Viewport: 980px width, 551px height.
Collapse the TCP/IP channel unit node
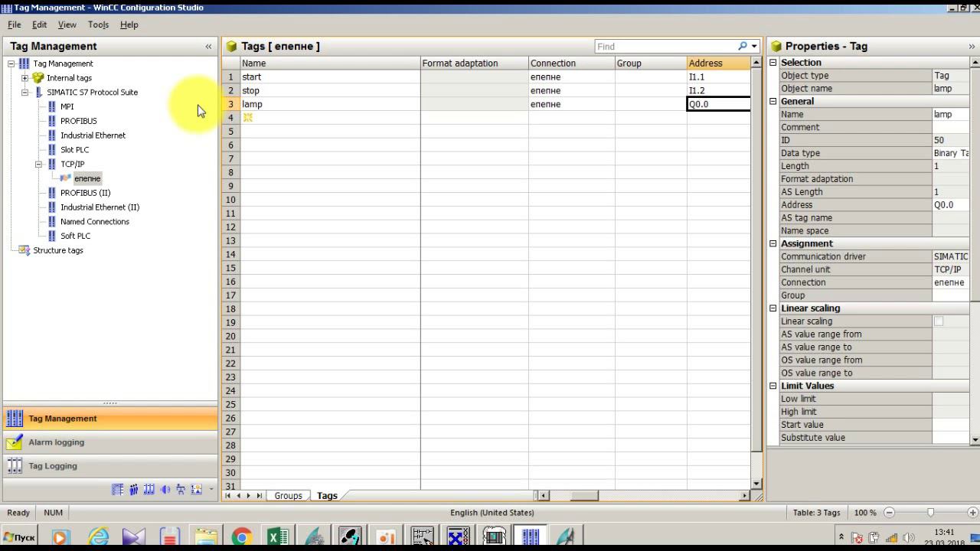point(38,164)
